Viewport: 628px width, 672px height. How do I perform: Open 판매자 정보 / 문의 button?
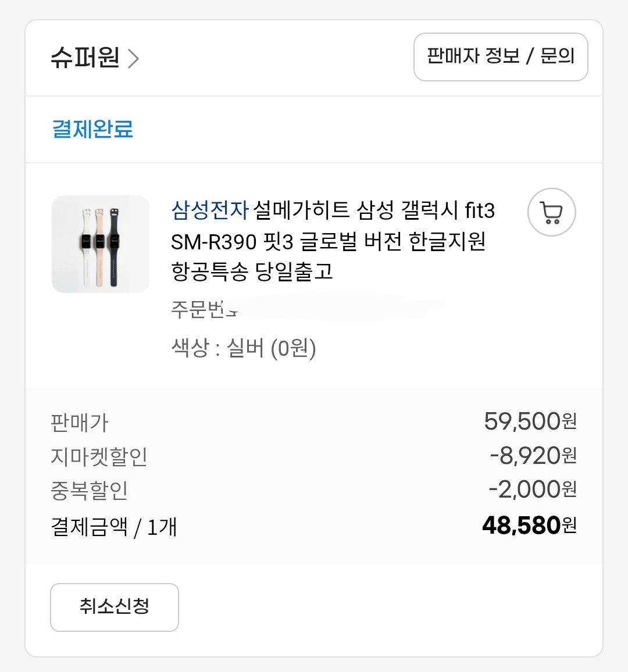coord(500,56)
